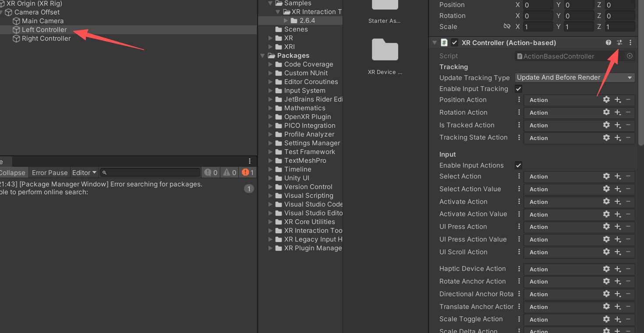Click the Error Pause button
This screenshot has width=644, height=333.
click(x=50, y=172)
